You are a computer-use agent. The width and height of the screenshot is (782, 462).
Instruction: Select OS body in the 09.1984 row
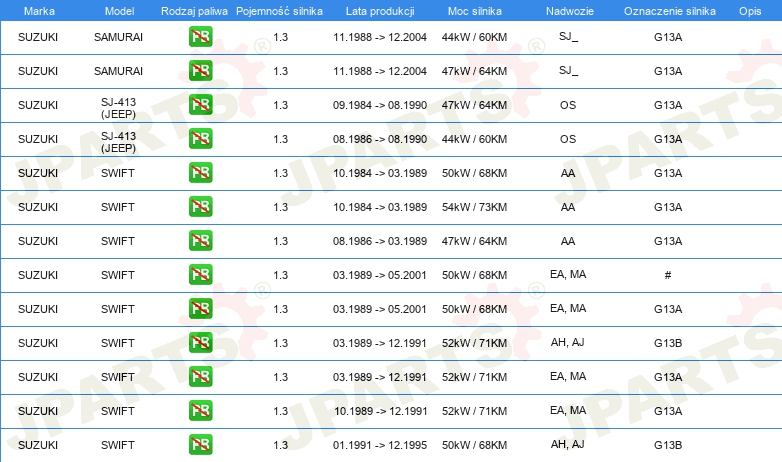(568, 105)
